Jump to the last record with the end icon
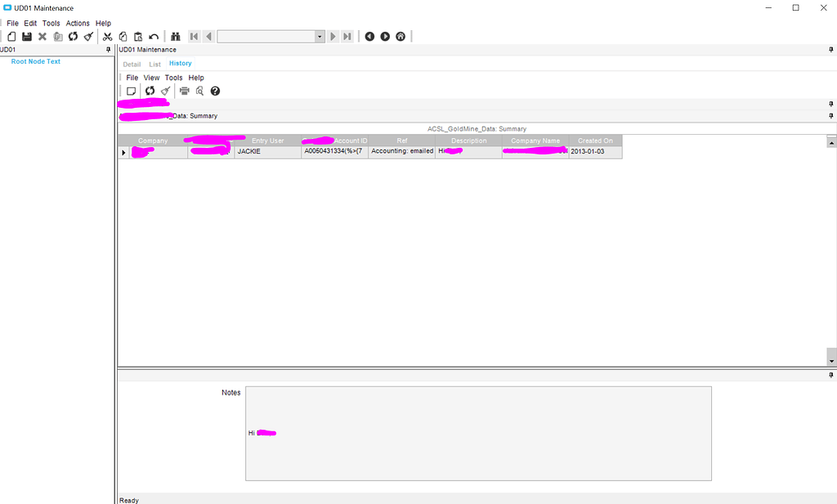The image size is (837, 504). pos(346,36)
